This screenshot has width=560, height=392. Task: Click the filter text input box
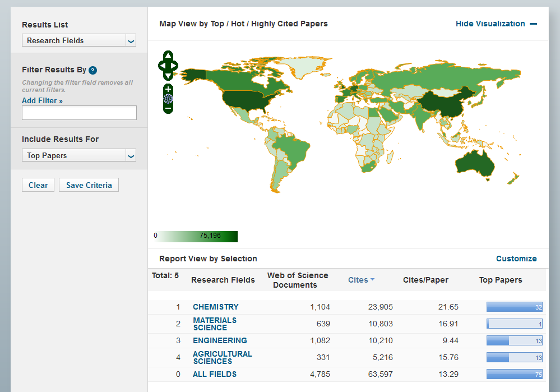click(x=79, y=113)
